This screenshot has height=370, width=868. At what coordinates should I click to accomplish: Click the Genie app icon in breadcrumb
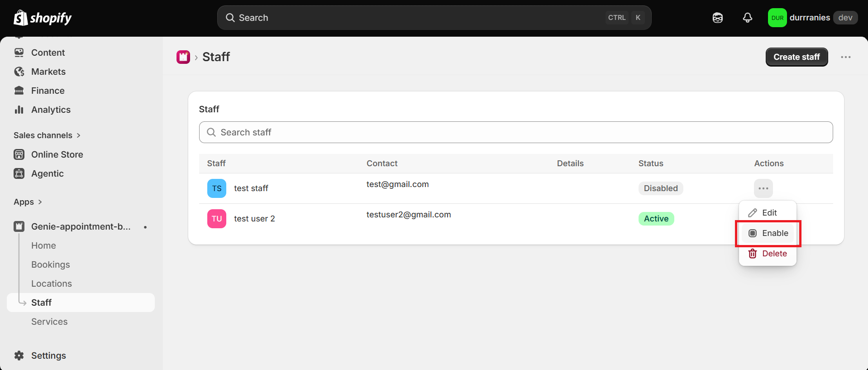pos(183,57)
